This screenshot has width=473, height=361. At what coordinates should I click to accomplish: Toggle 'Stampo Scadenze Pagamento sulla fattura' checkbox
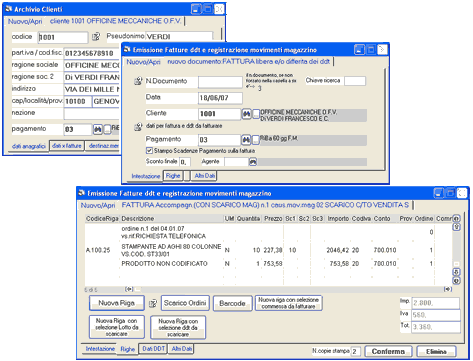(x=149, y=151)
